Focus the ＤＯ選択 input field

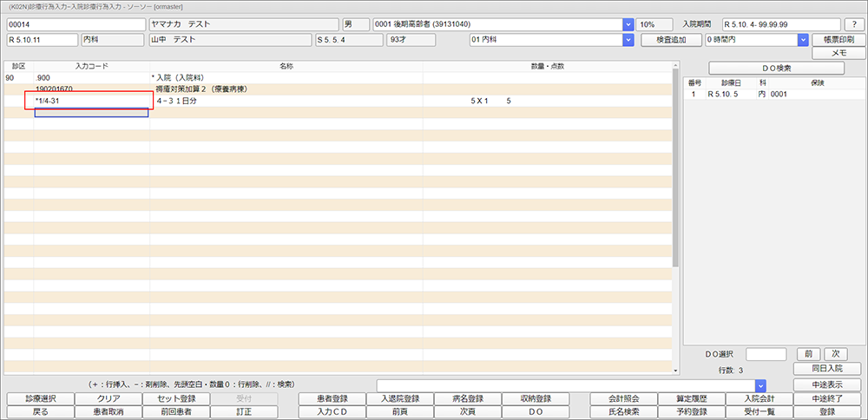pyautogui.click(x=766, y=354)
